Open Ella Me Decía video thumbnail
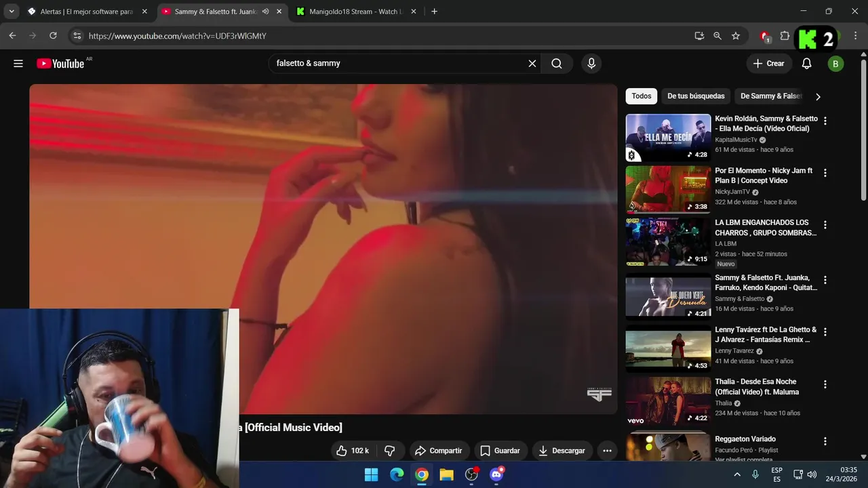Screen dimensions: 868x488 668,138
